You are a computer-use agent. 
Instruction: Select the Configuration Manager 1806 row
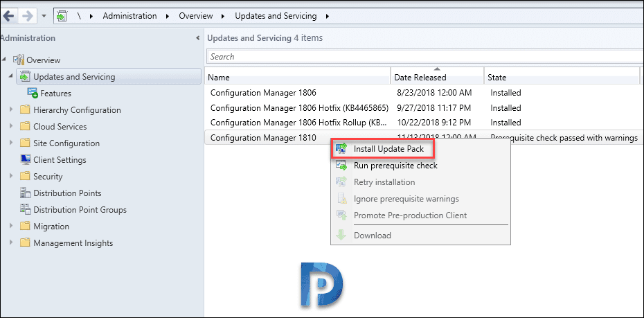tap(424, 93)
